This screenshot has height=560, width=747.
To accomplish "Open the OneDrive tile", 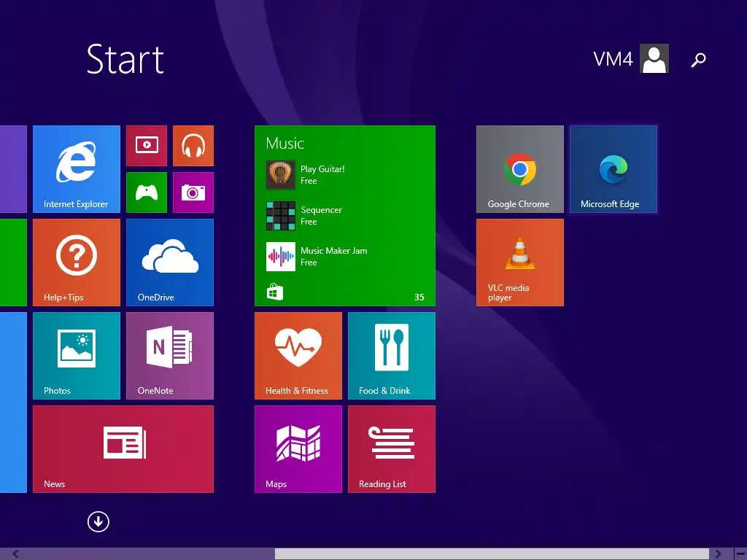I will [169, 262].
